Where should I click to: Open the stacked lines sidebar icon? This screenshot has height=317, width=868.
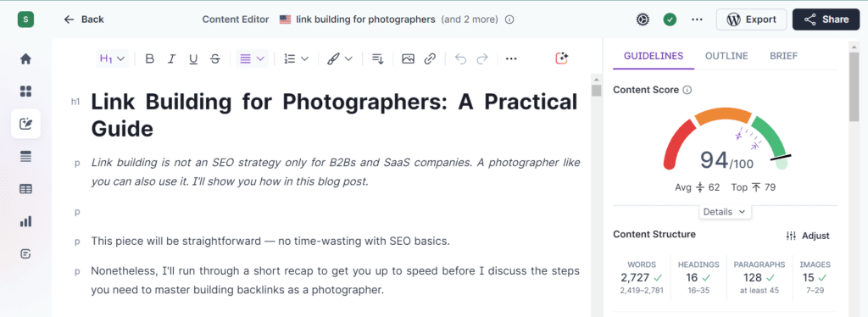25,157
